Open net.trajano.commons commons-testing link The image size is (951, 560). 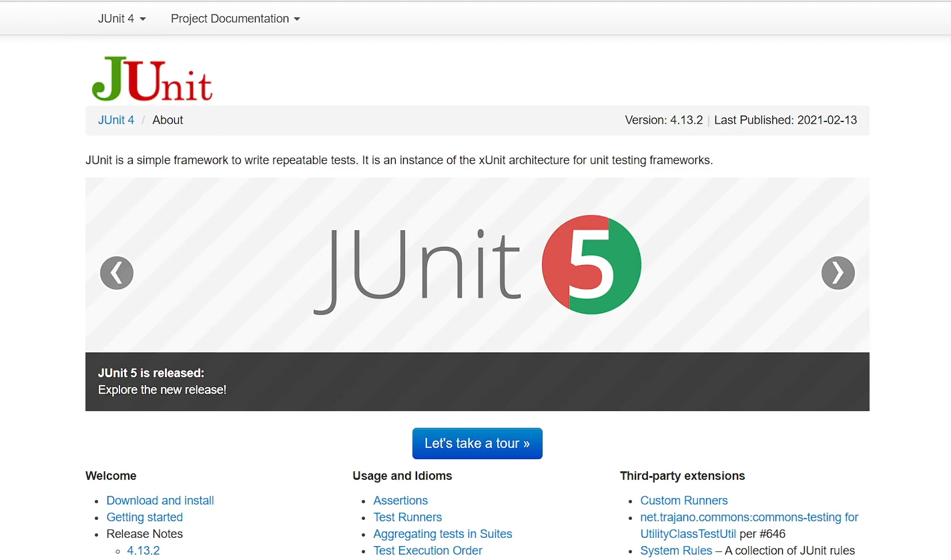[x=749, y=517]
